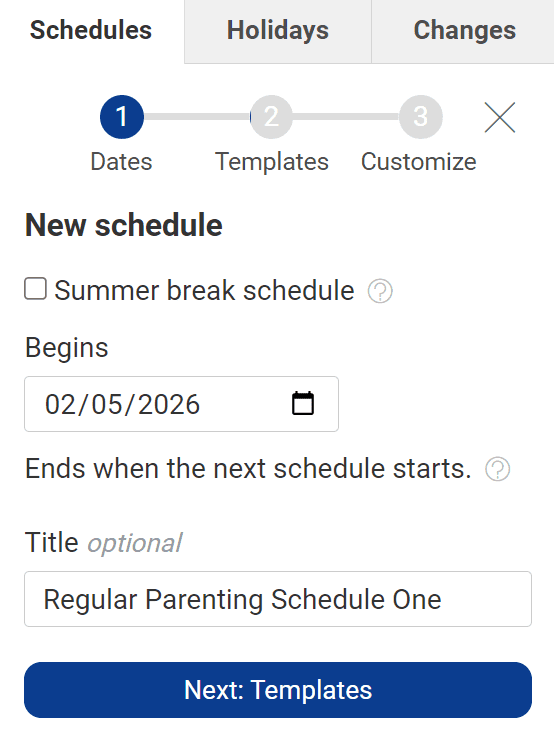Enable the Summer break schedule checkbox

click(35, 288)
